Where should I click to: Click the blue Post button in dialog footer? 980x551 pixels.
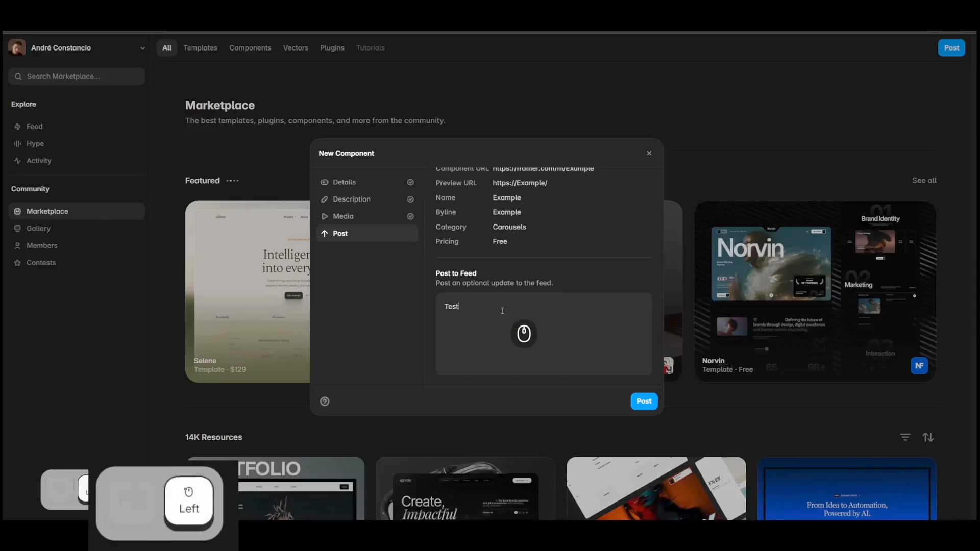click(644, 401)
